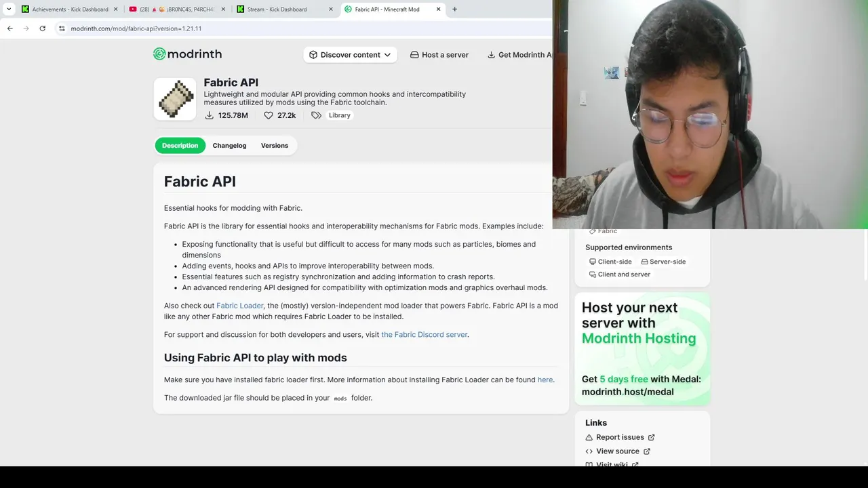The height and width of the screenshot is (488, 868).
Task: Open the Fabric Discord server link
Action: click(424, 335)
